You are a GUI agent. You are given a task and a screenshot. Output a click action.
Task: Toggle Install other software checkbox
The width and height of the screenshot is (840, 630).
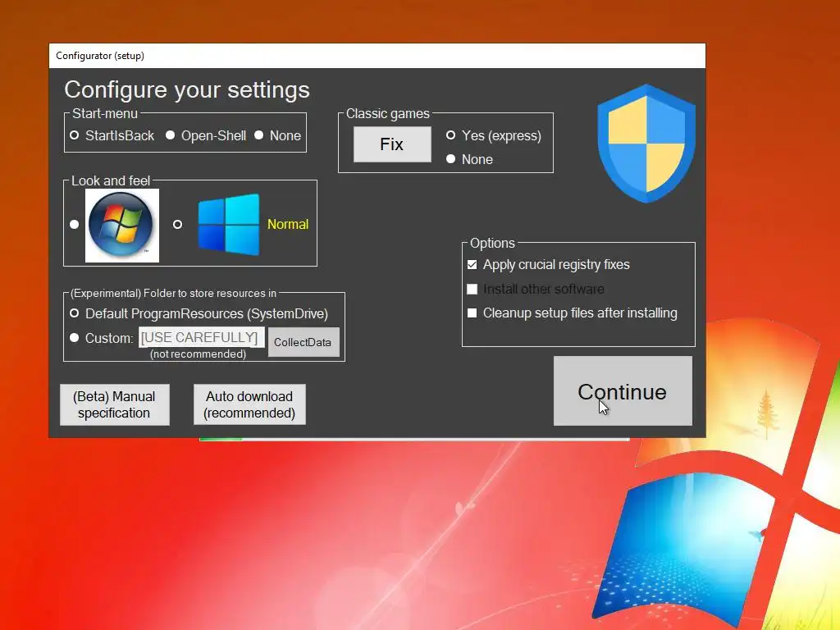tap(472, 290)
